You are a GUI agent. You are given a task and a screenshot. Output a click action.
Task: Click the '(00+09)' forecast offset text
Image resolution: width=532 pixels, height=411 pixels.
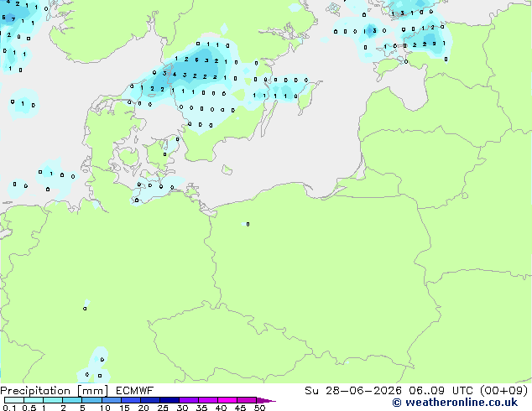pyautogui.click(x=503, y=391)
